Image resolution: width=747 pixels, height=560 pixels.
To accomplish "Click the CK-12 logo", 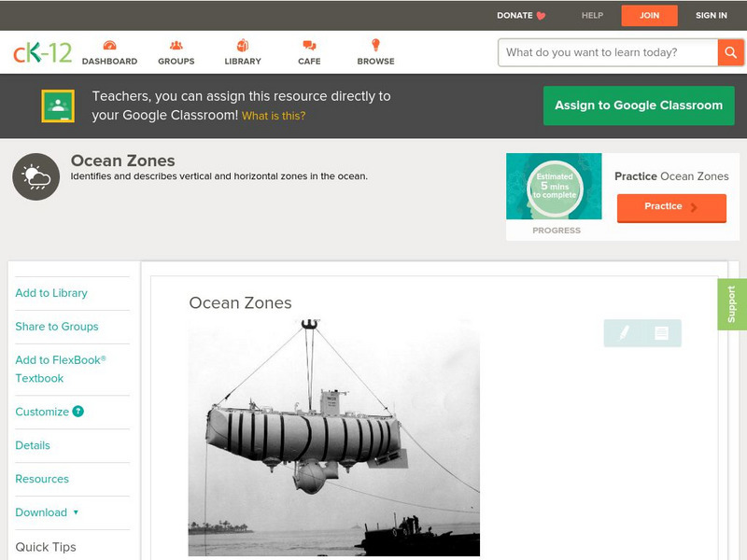I will (42, 52).
